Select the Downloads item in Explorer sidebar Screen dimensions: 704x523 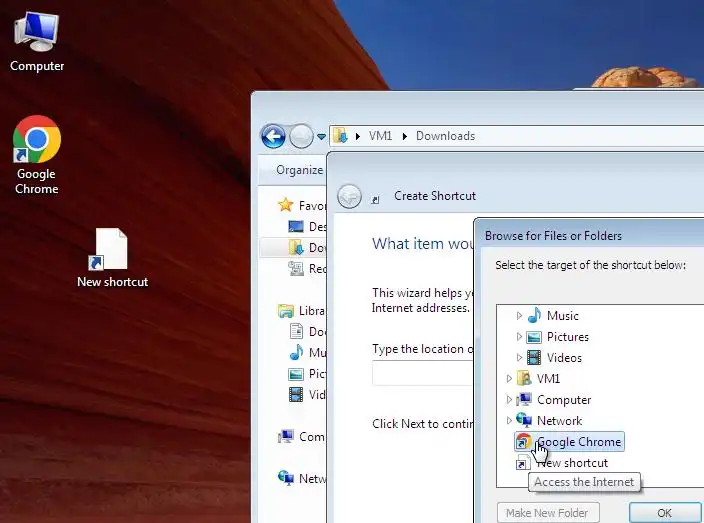pos(293,247)
